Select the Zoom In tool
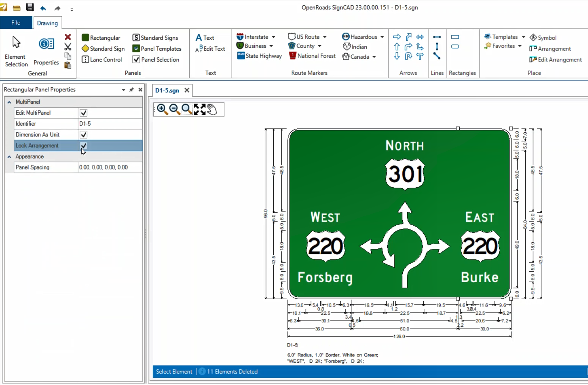The image size is (588, 385). (161, 110)
